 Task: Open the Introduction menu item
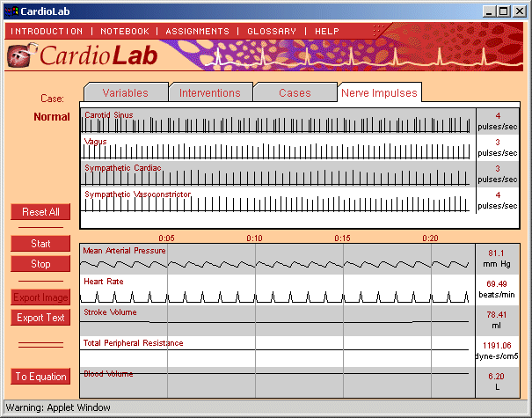(x=47, y=31)
